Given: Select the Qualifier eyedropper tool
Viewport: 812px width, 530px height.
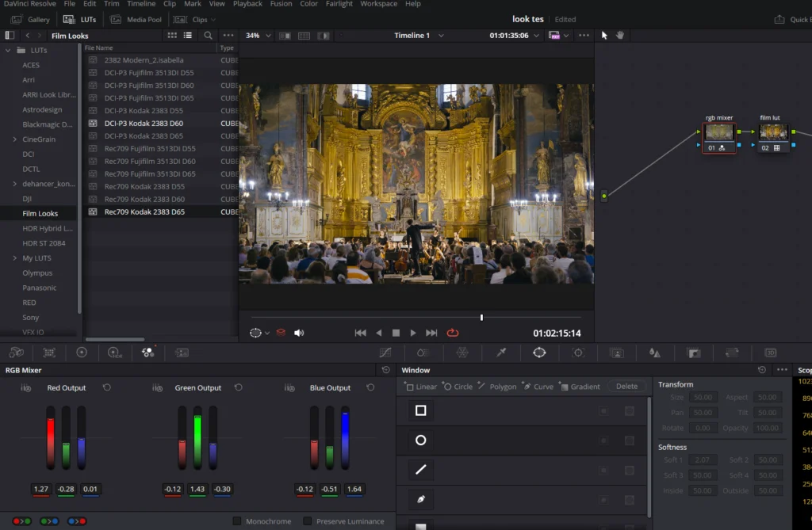Looking at the screenshot, I should click(500, 352).
